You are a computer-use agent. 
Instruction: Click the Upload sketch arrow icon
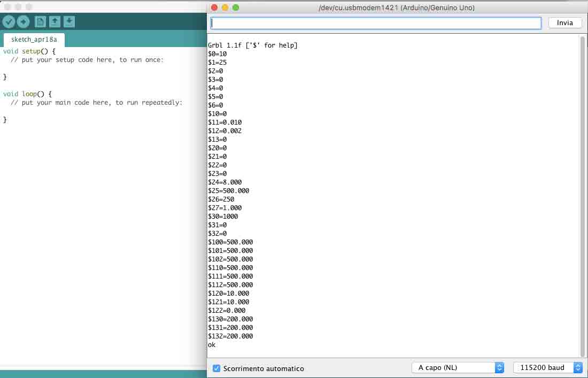(x=23, y=22)
